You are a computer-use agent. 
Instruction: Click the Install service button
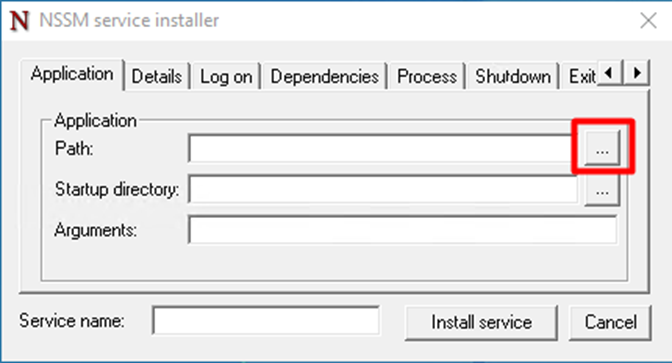[x=481, y=322]
